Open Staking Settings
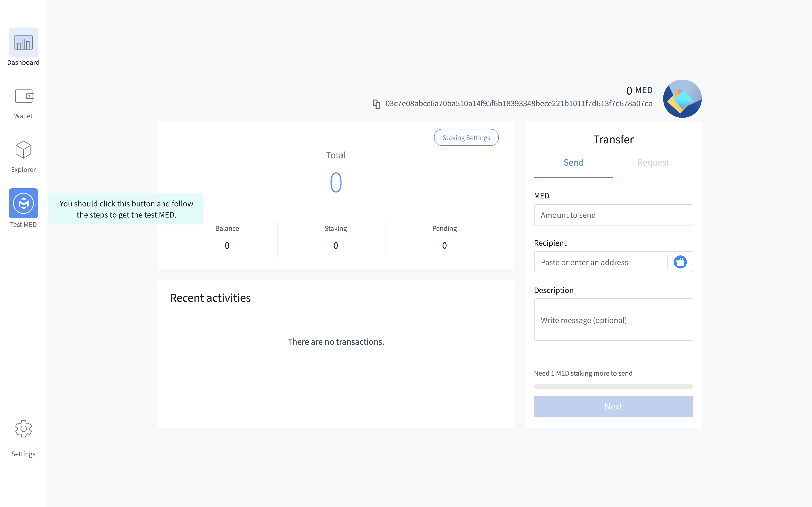Image resolution: width=812 pixels, height=507 pixels. click(466, 137)
